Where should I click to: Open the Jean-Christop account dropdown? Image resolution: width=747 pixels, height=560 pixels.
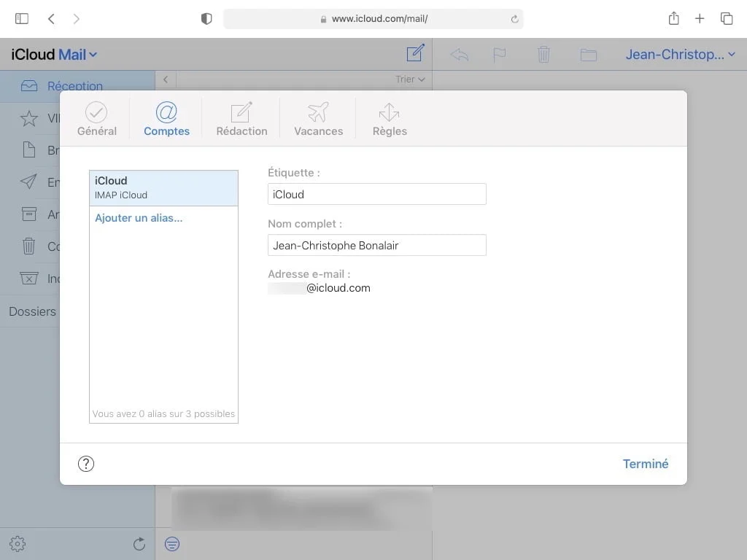click(x=679, y=54)
